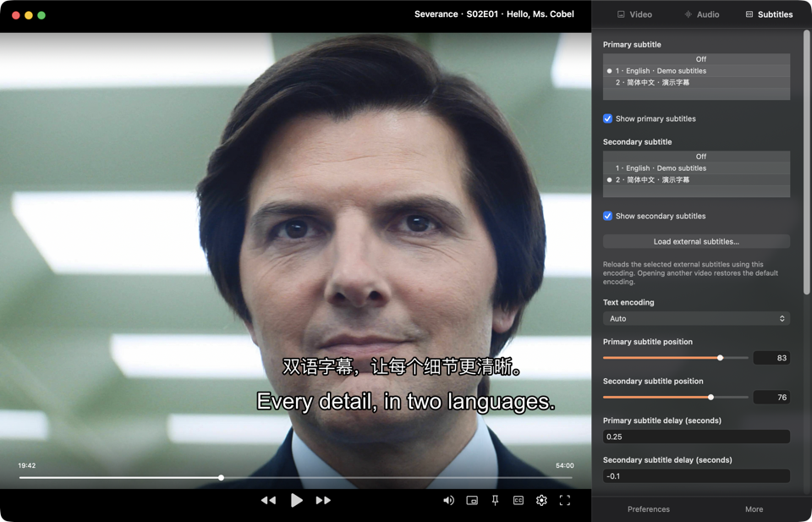Click the CC subtitles icon
This screenshot has width=812, height=522.
click(518, 500)
